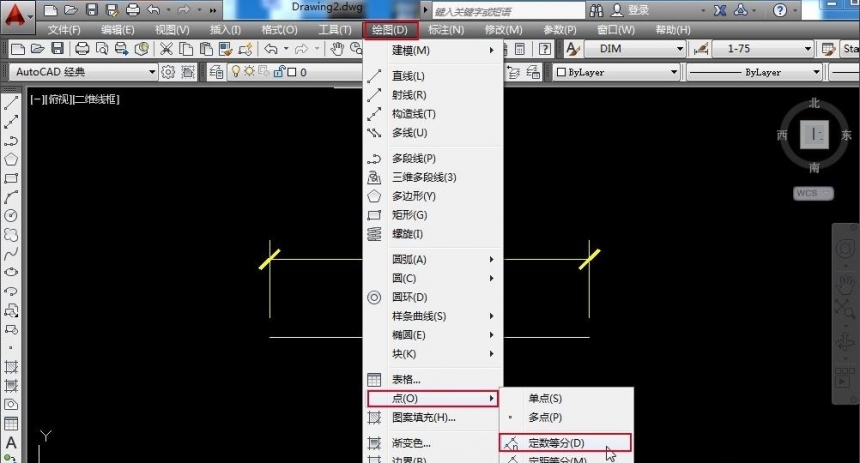Viewport: 860px width, 463px height.
Task: Click the 登录 sign-in button
Action: (638, 10)
